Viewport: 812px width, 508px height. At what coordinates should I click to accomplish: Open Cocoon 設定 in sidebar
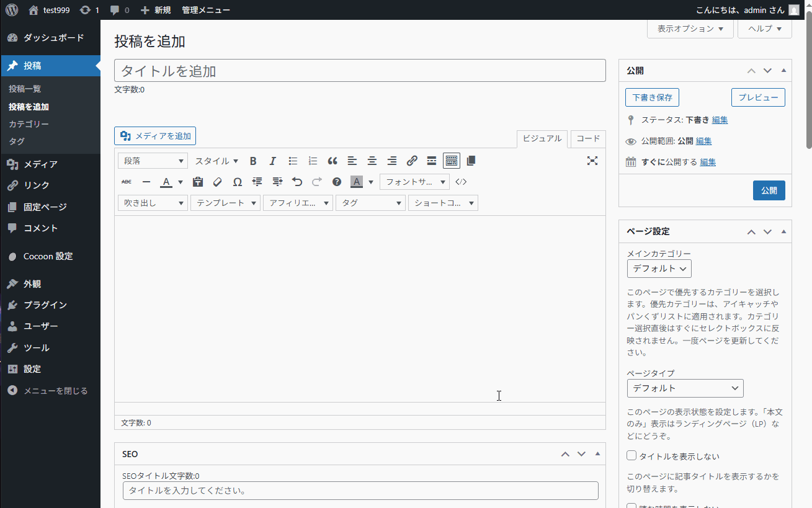[x=50, y=256]
